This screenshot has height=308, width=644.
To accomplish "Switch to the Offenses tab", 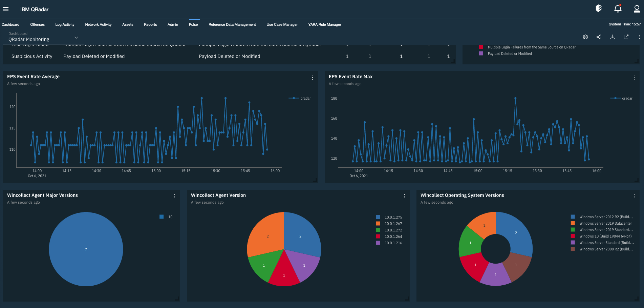I will tap(37, 24).
